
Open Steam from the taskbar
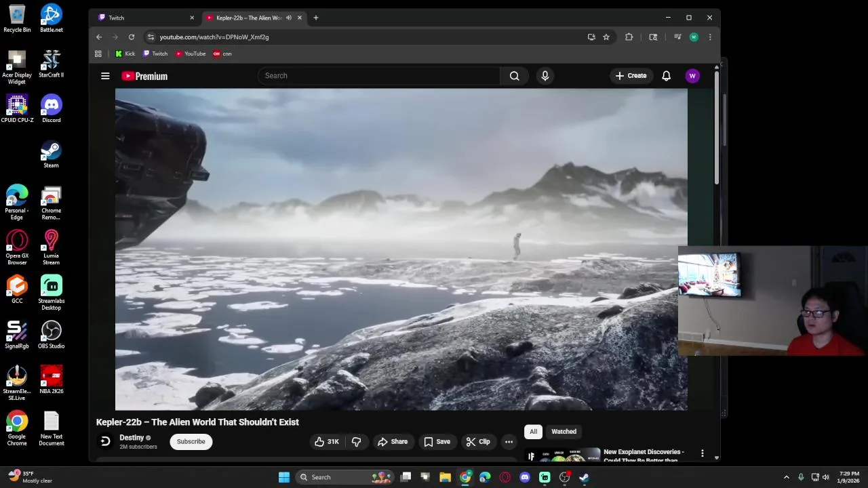584,477
